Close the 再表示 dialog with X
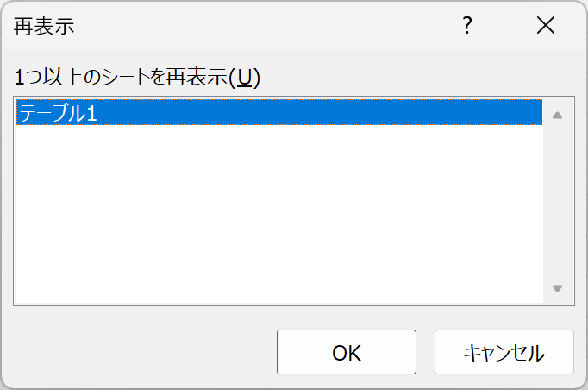 546,26
